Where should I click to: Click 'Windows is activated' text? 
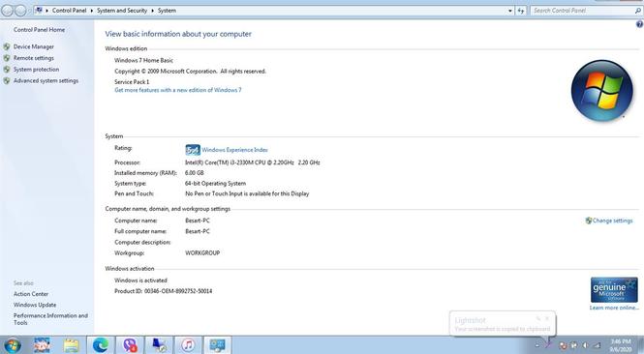[x=140, y=280]
